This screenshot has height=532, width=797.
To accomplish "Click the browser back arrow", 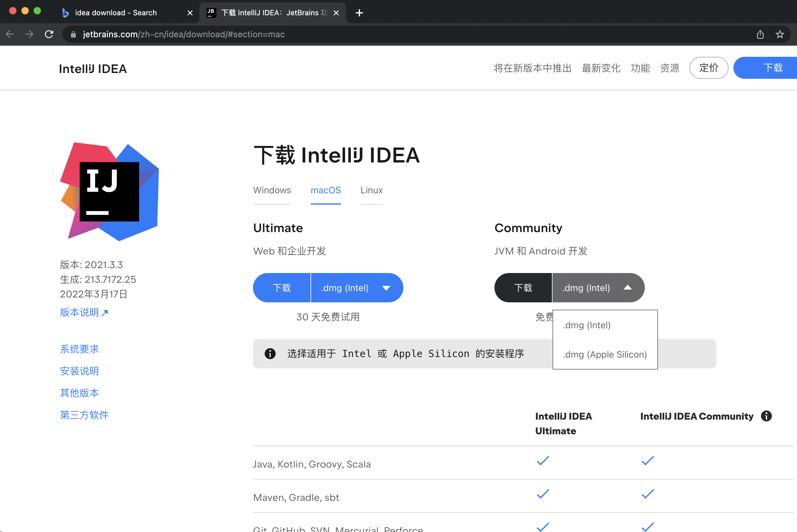I will point(10,34).
